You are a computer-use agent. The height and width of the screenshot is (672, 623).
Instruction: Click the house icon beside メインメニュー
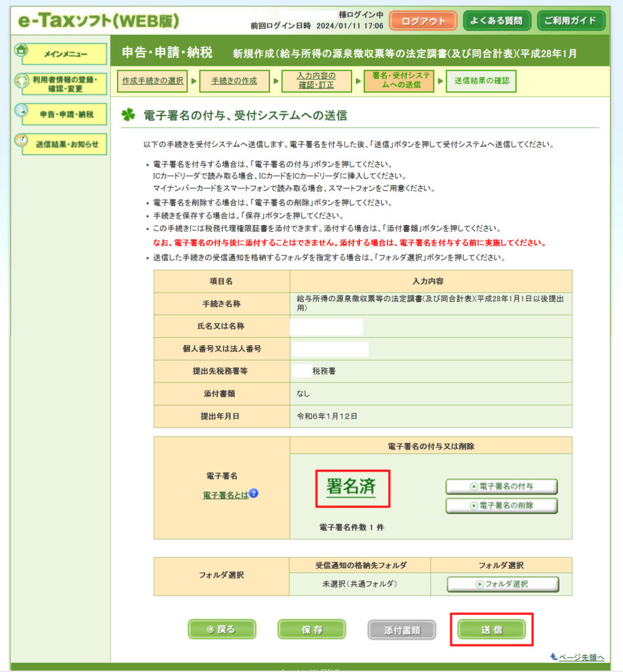[22, 51]
